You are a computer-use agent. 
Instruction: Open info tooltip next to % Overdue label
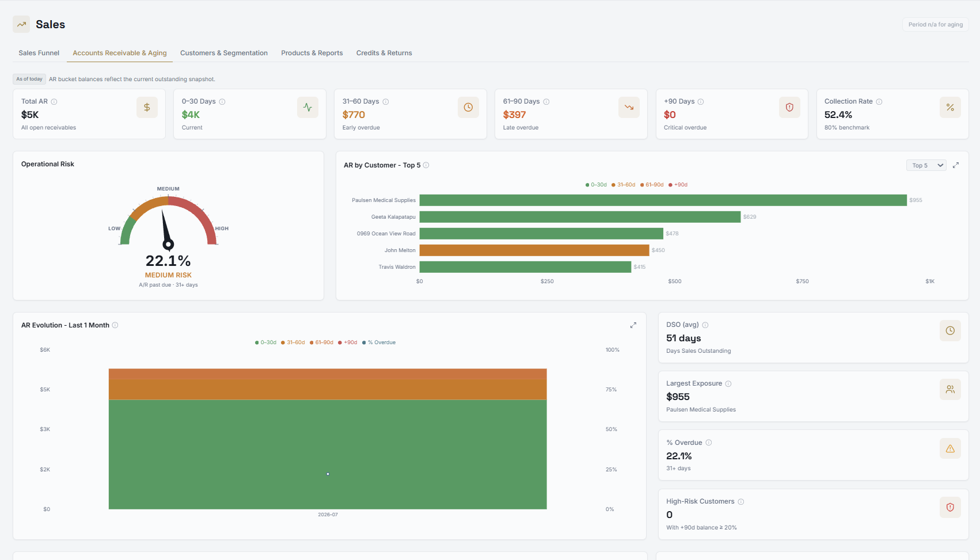click(709, 443)
